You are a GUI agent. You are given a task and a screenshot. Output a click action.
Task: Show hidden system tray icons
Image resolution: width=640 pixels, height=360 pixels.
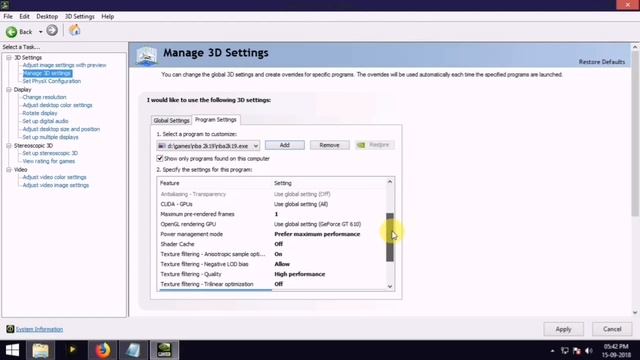click(552, 351)
